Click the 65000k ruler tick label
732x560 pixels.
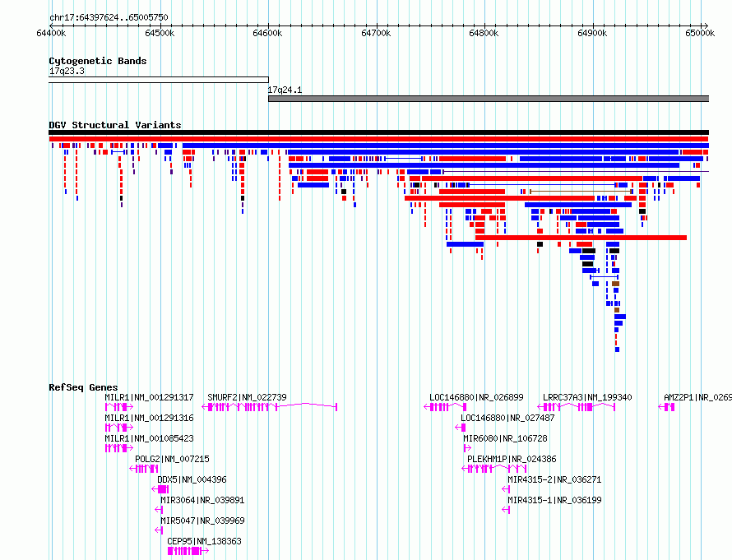click(700, 33)
